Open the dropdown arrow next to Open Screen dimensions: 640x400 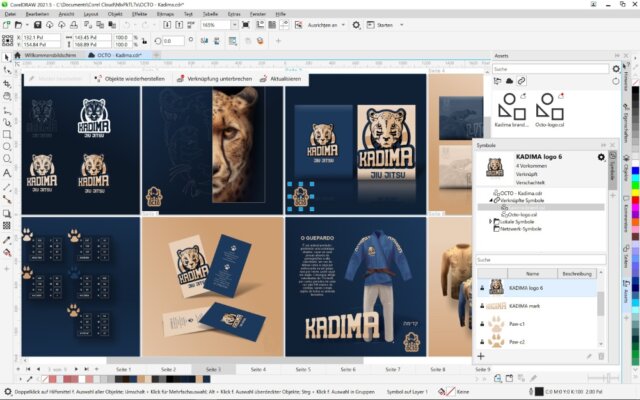(27, 25)
